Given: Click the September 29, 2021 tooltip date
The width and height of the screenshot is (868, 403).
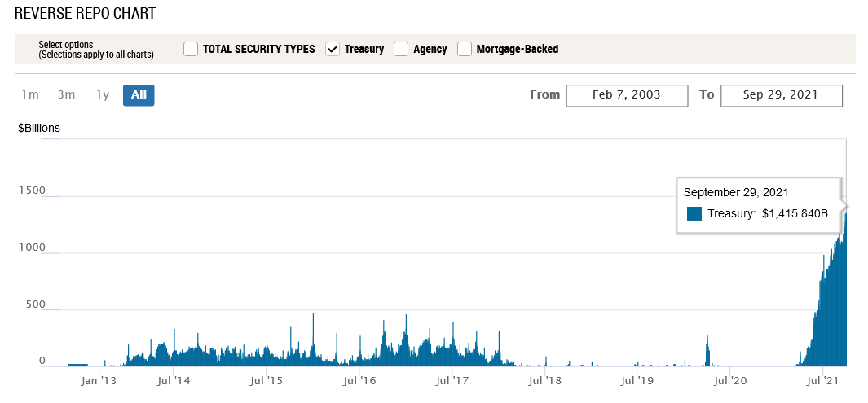Looking at the screenshot, I should pyautogui.click(x=736, y=193).
